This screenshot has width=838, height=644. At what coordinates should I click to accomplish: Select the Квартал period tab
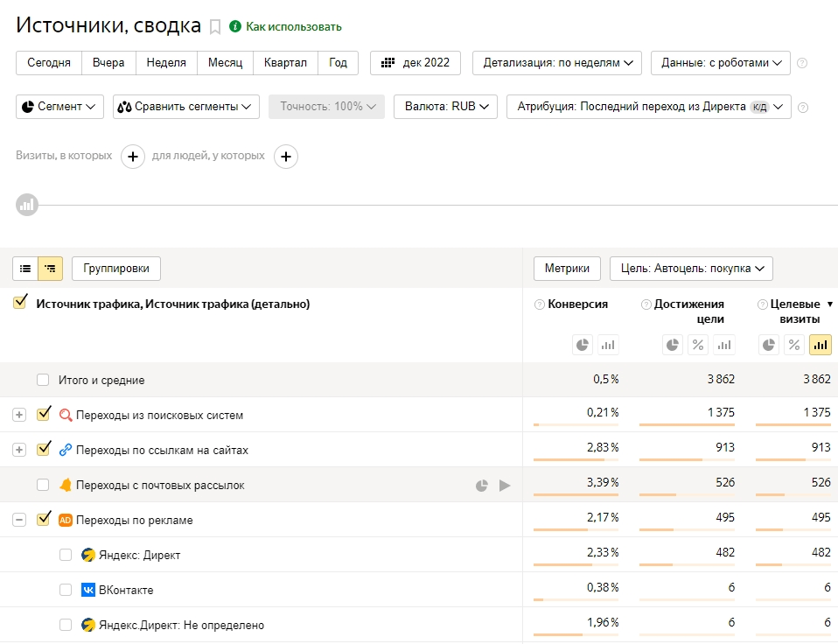tap(285, 63)
